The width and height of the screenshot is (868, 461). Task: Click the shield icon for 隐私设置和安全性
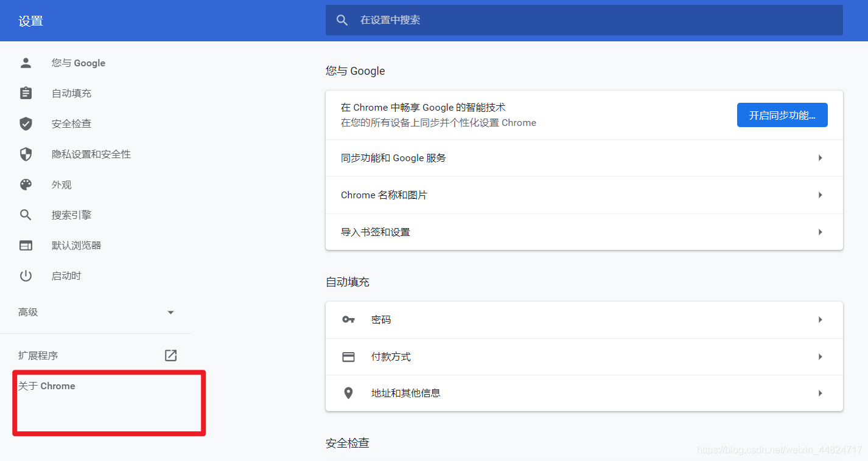point(26,154)
